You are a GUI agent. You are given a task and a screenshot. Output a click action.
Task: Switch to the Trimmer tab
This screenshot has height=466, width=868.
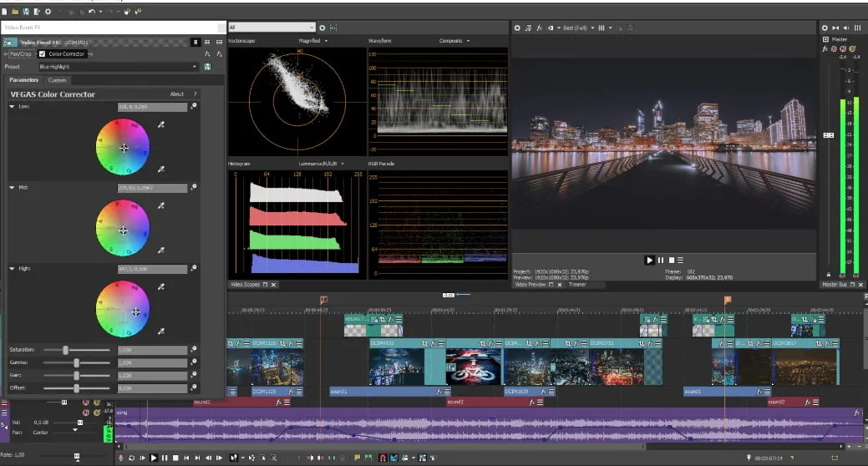coord(577,285)
